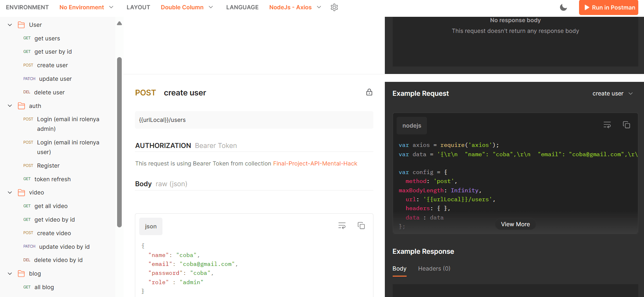The height and width of the screenshot is (297, 644).
Task: Open the Final-Project-API-Mental-Hack collection link
Action: [315, 163]
